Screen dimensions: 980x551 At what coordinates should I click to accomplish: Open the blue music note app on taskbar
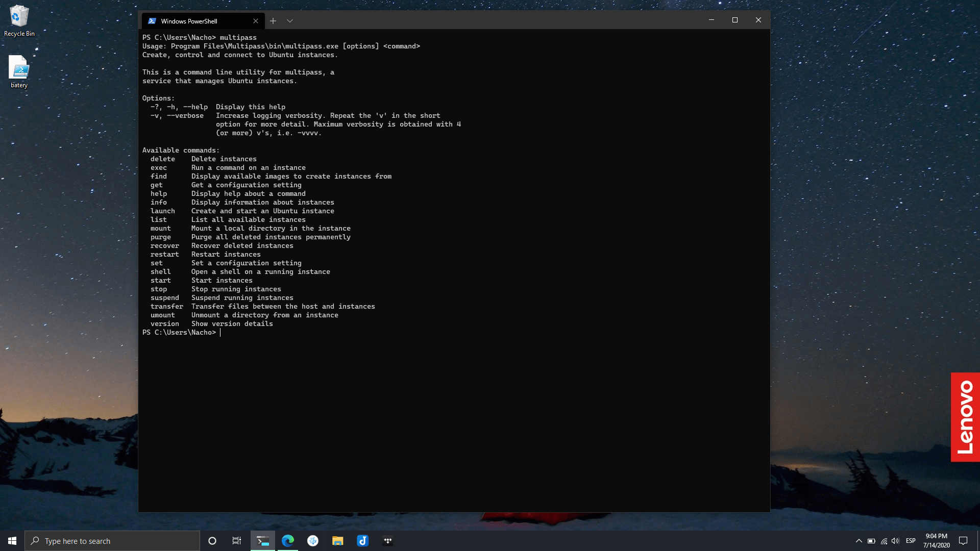(x=363, y=541)
